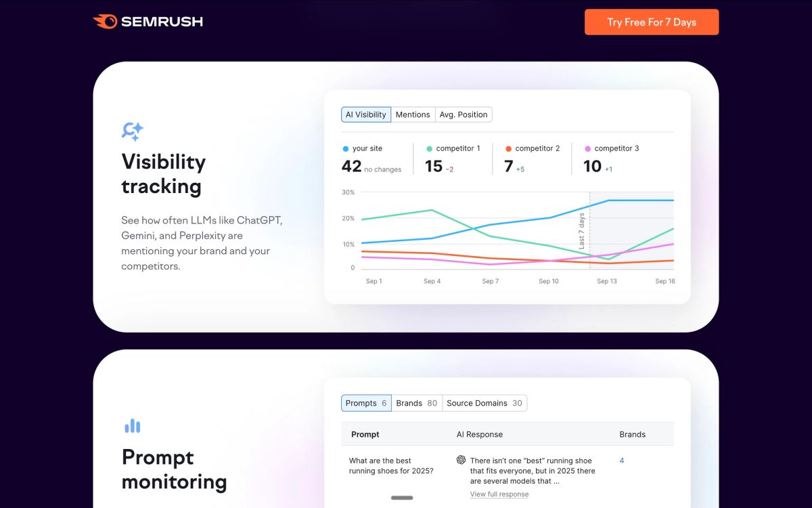This screenshot has height=508, width=812.
Task: Click the blue 'your site' legend dot
Action: [x=346, y=148]
